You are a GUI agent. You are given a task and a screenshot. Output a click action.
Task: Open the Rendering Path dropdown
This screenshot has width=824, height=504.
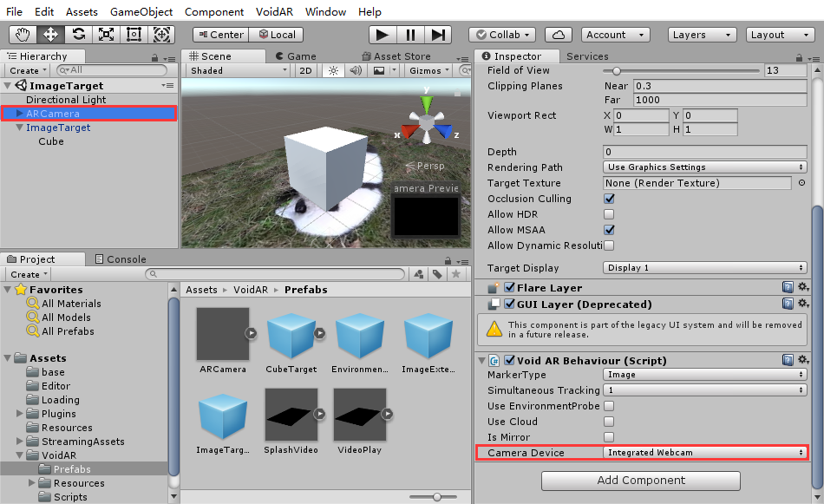tap(704, 167)
